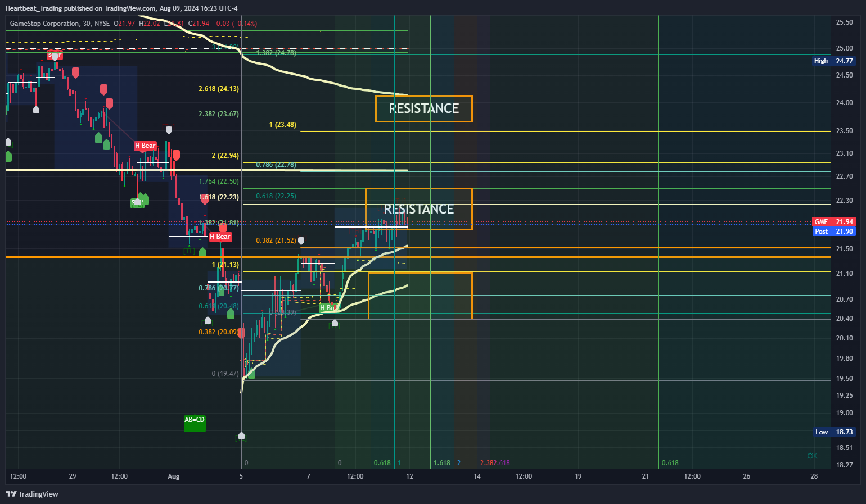
Task: Select the 1 (23.48) Fibonacci label
Action: (x=283, y=125)
